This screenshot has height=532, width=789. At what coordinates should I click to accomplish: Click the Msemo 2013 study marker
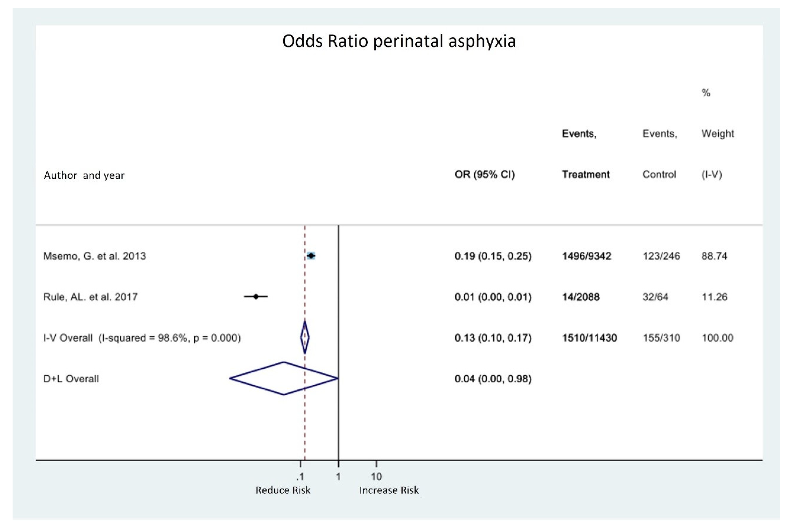click(311, 255)
